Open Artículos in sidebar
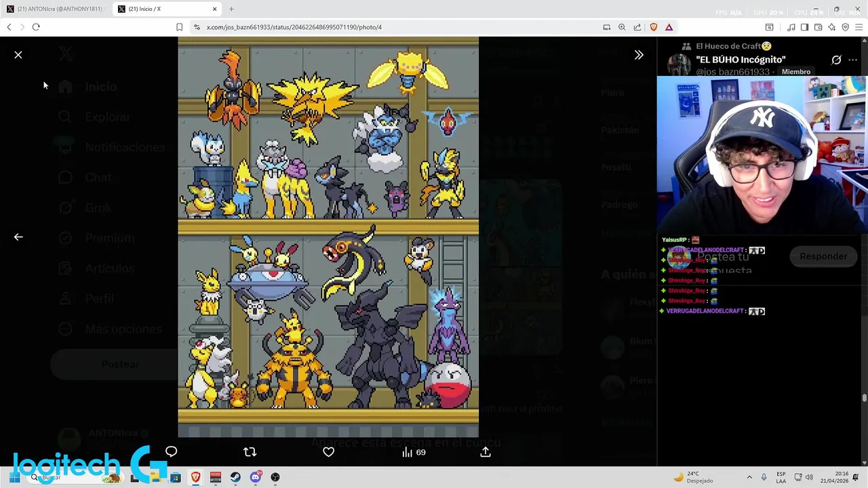868x488 pixels. point(96,268)
